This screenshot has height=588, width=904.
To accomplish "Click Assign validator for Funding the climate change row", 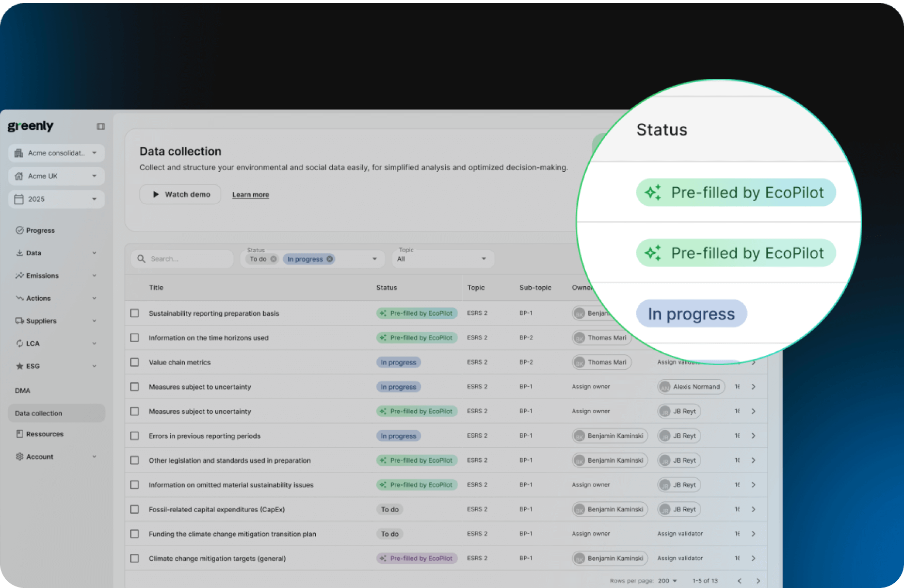I will point(680,534).
